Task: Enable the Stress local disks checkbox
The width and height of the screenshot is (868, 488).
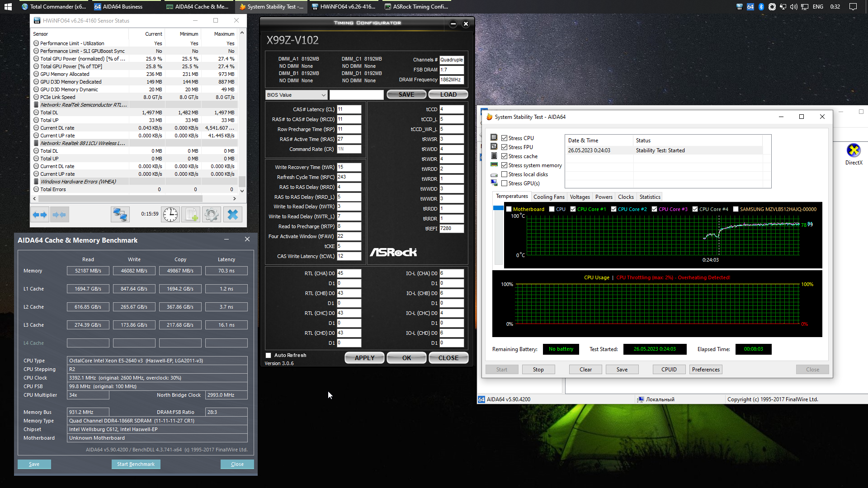Action: [504, 174]
